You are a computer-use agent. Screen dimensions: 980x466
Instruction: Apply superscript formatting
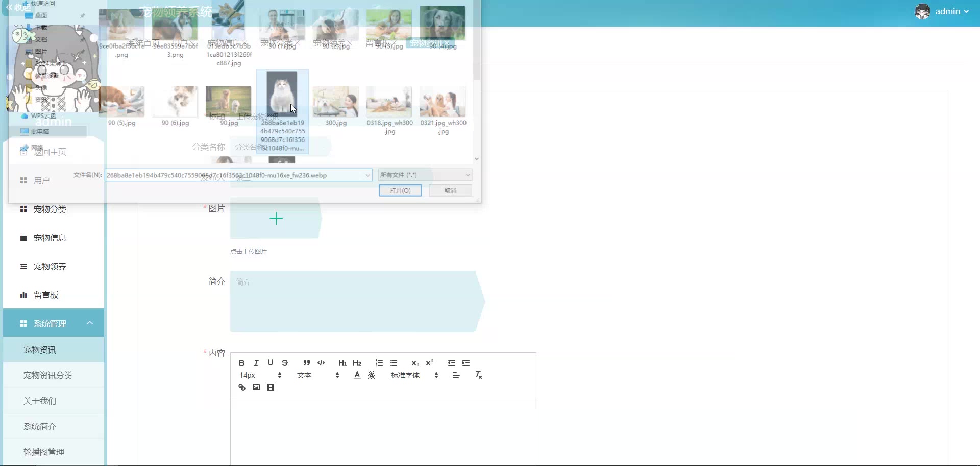coord(430,363)
